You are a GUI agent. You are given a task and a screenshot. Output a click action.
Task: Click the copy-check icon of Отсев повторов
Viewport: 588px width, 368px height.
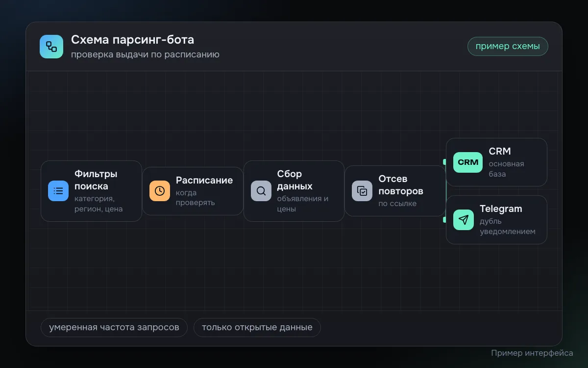362,191
